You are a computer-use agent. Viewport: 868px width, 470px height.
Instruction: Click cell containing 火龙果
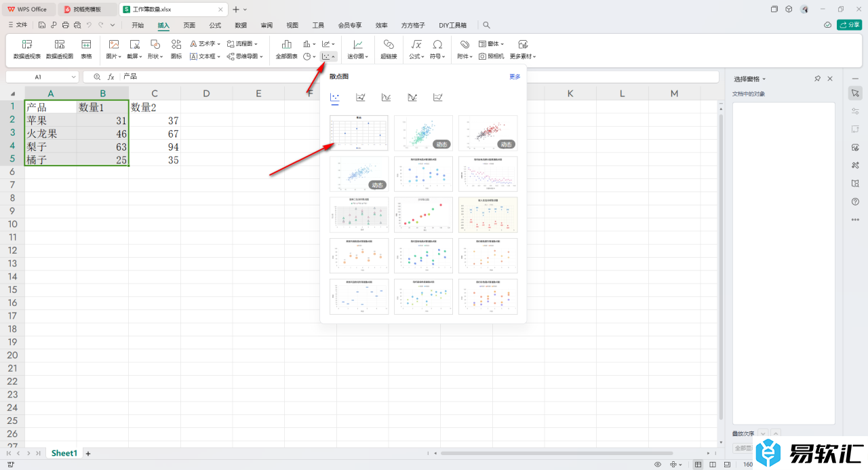pos(51,134)
